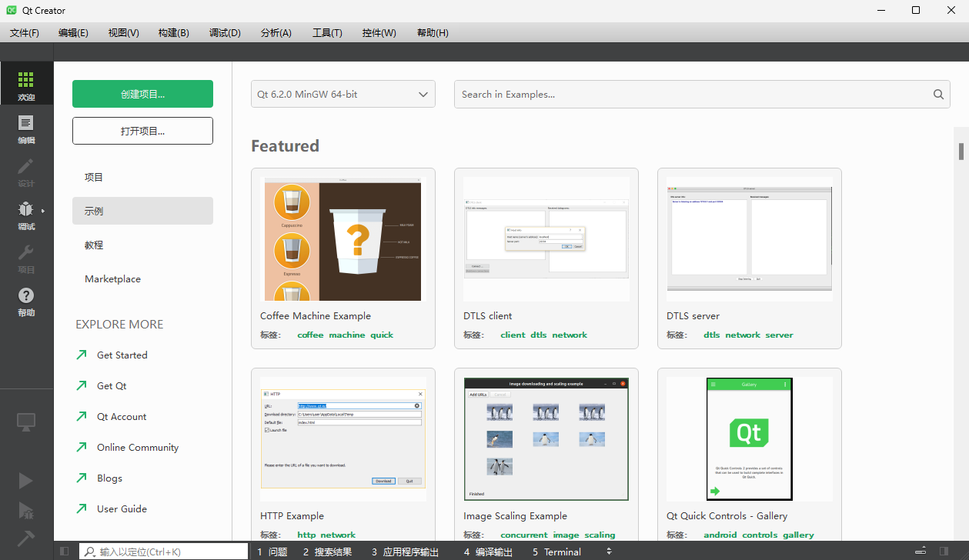Open the 调试(D) menu
The height and width of the screenshot is (560, 969).
click(225, 33)
